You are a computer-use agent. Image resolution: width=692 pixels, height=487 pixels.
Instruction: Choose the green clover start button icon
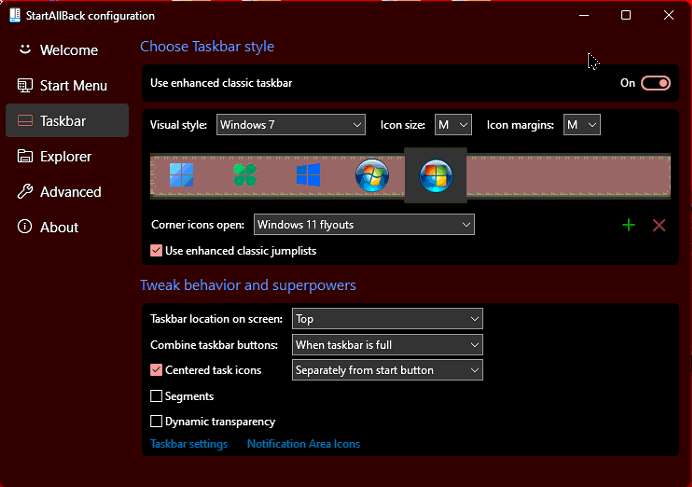click(245, 176)
